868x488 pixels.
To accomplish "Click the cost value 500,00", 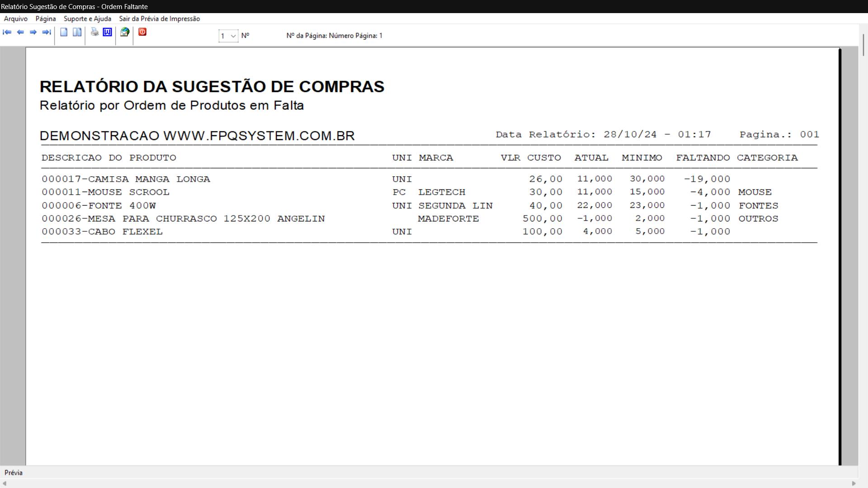I will click(542, 219).
